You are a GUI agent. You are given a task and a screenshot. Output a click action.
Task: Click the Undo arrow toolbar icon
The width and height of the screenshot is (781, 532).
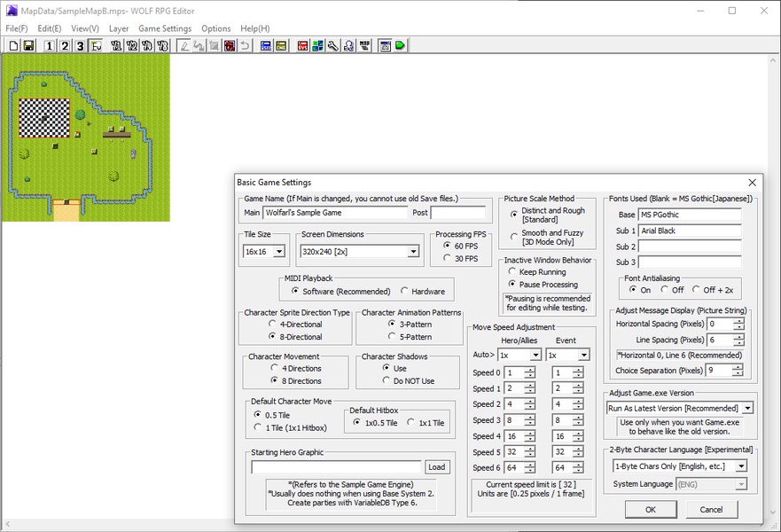click(x=245, y=45)
